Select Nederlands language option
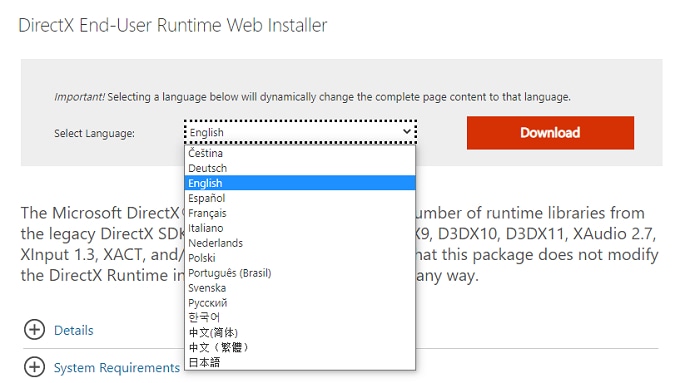 tap(300, 243)
